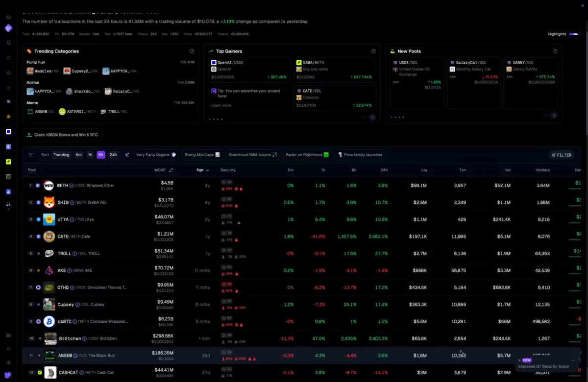This screenshot has height=382, width=588.
Task: Apply the Very Early Degens preset
Action: coord(156,155)
